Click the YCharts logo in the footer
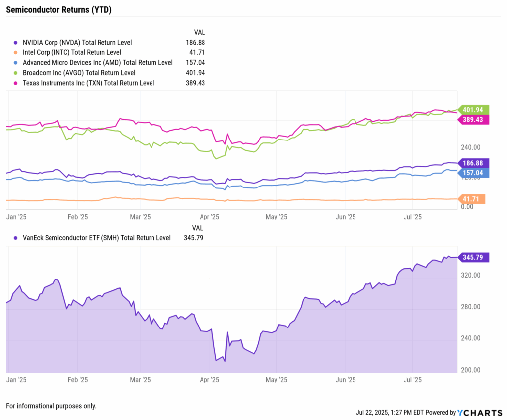 (480, 413)
